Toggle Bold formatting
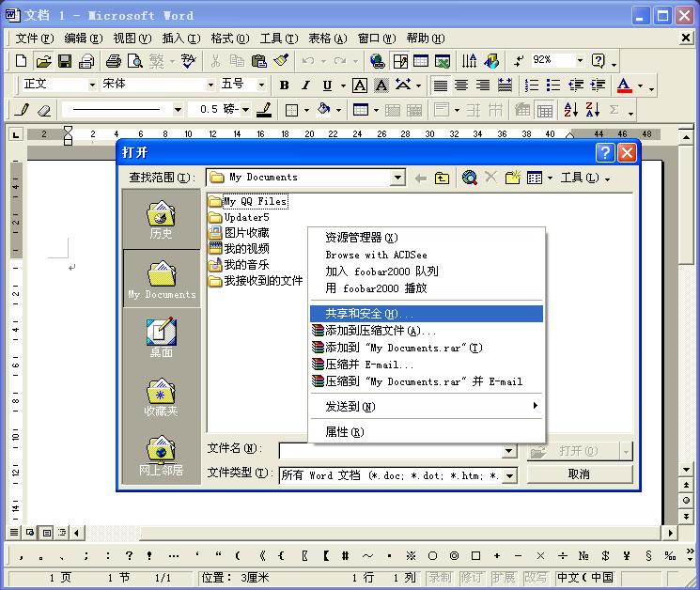This screenshot has height=590, width=700. tap(284, 85)
